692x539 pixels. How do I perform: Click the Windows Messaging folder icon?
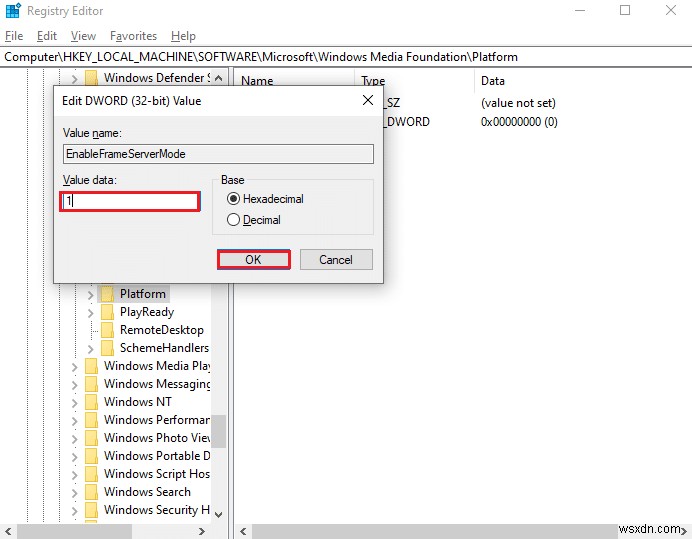click(91, 384)
